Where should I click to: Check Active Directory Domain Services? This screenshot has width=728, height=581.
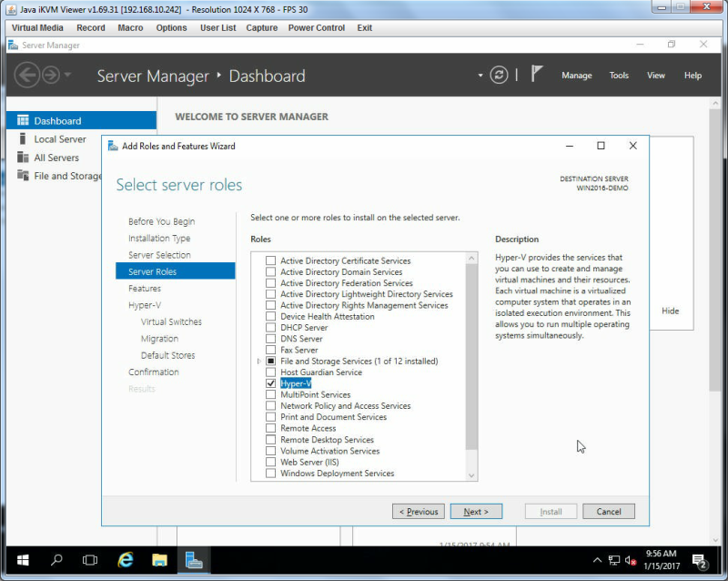(x=270, y=271)
